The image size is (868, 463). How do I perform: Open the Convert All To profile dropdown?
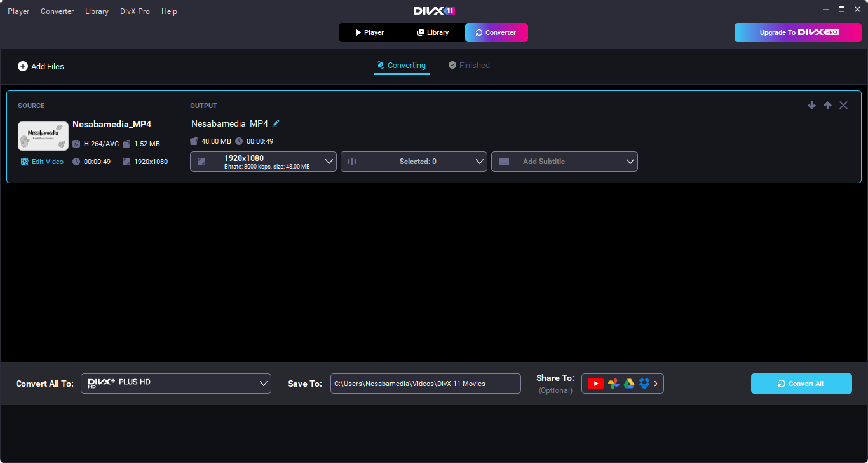pyautogui.click(x=176, y=384)
